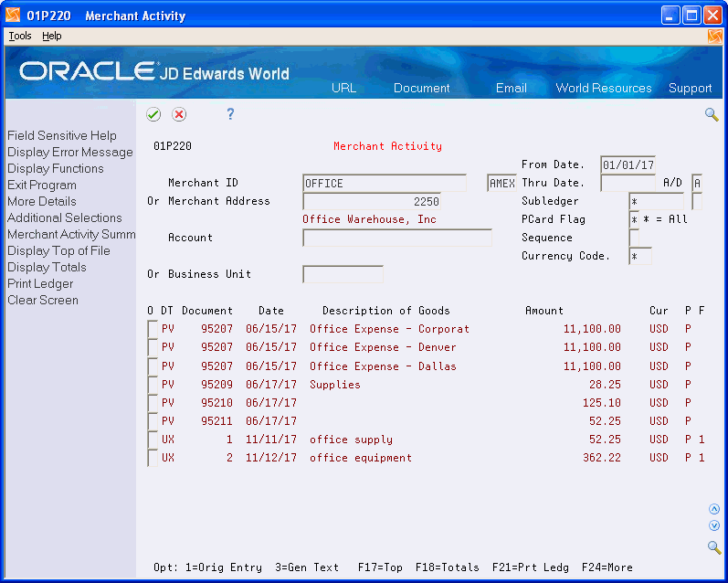Viewport: 728px width, 583px height.
Task: Click F18=Totals function key text
Action: tap(447, 567)
